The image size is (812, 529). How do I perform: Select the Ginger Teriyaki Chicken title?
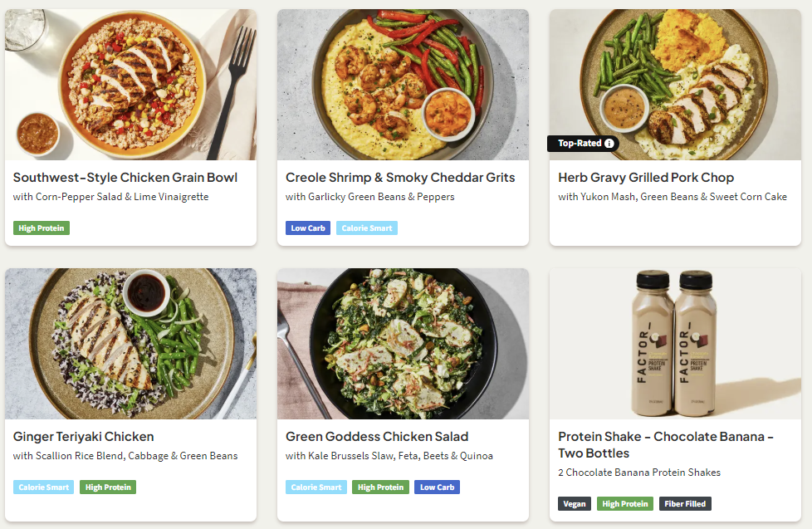coord(83,437)
